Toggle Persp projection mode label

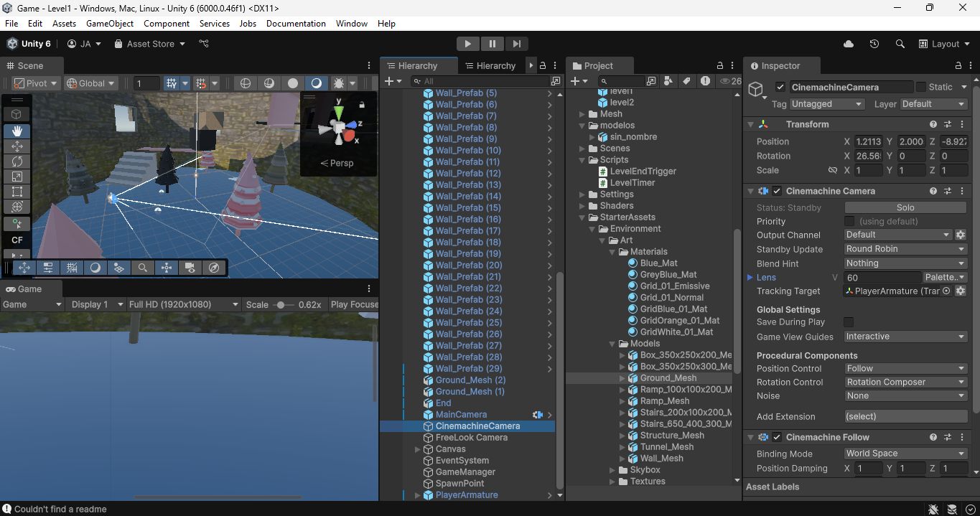pos(337,163)
